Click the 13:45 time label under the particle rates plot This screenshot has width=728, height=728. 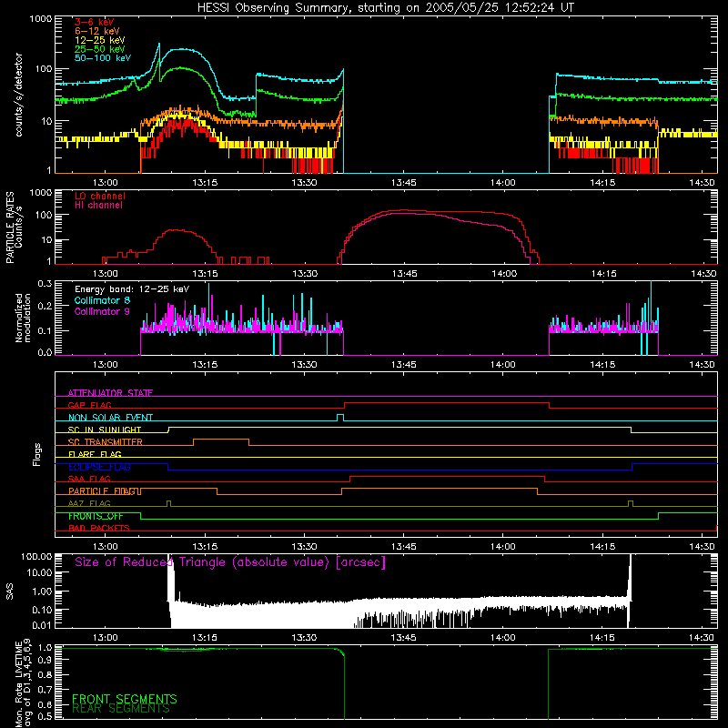pyautogui.click(x=404, y=274)
